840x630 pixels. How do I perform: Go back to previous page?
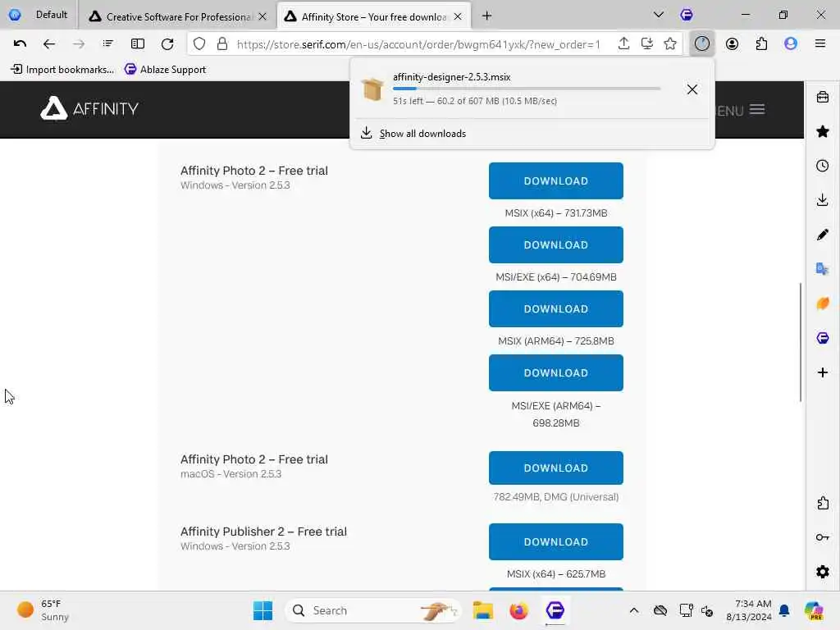pos(48,44)
